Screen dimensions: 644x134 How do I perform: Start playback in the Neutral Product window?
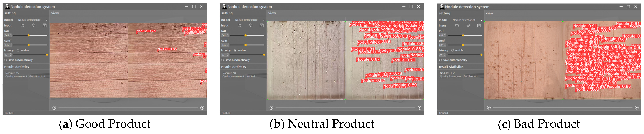271,108
